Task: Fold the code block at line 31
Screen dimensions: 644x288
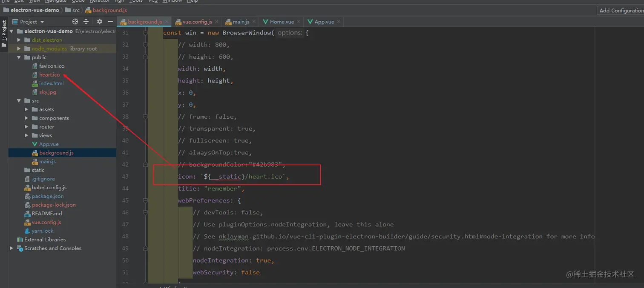Action: [x=145, y=33]
